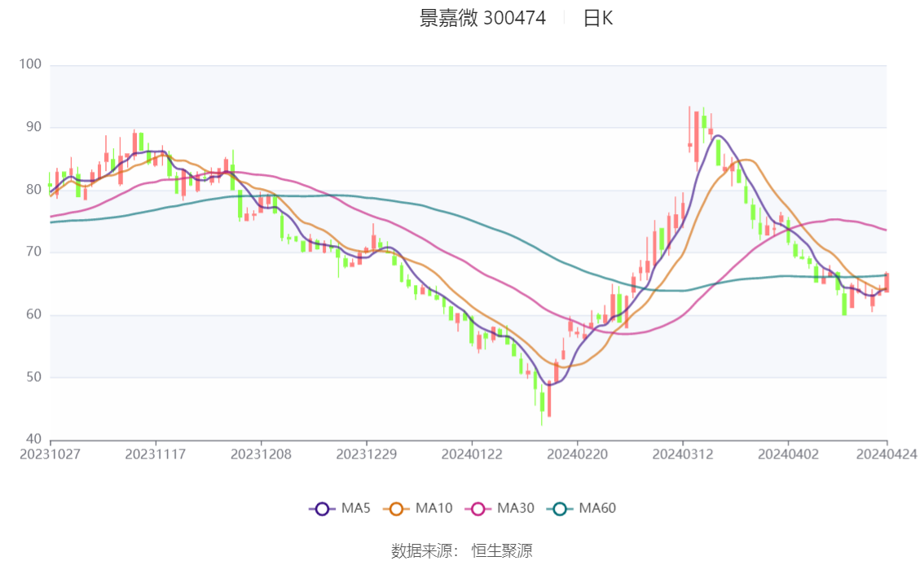Click the orange MA10 legend circle icon
The height and width of the screenshot is (561, 924).
click(396, 509)
